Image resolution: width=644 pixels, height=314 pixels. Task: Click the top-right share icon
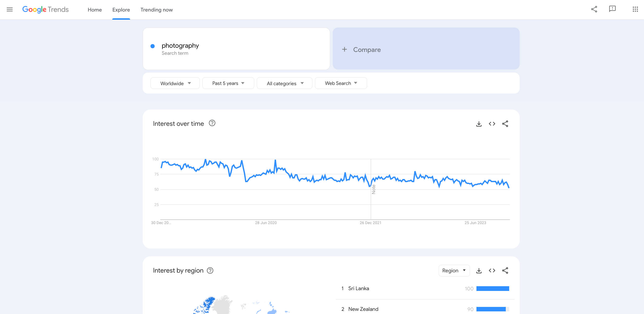594,9
